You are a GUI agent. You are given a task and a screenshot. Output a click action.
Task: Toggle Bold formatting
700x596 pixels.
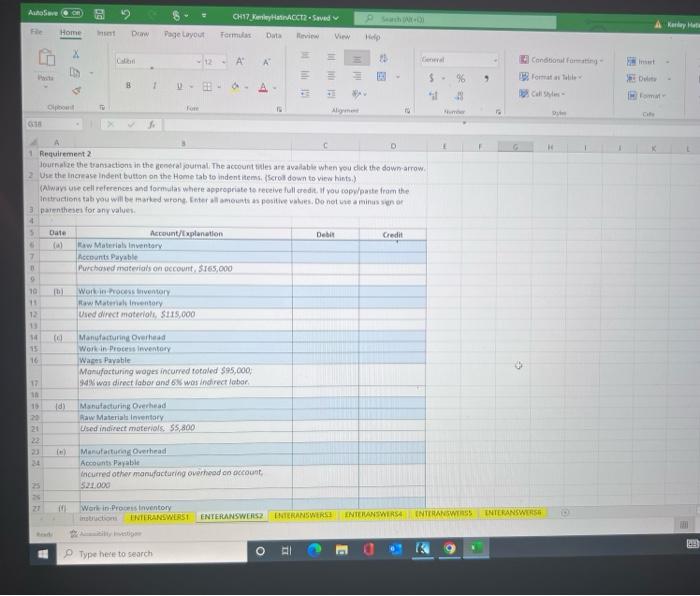[x=128, y=85]
